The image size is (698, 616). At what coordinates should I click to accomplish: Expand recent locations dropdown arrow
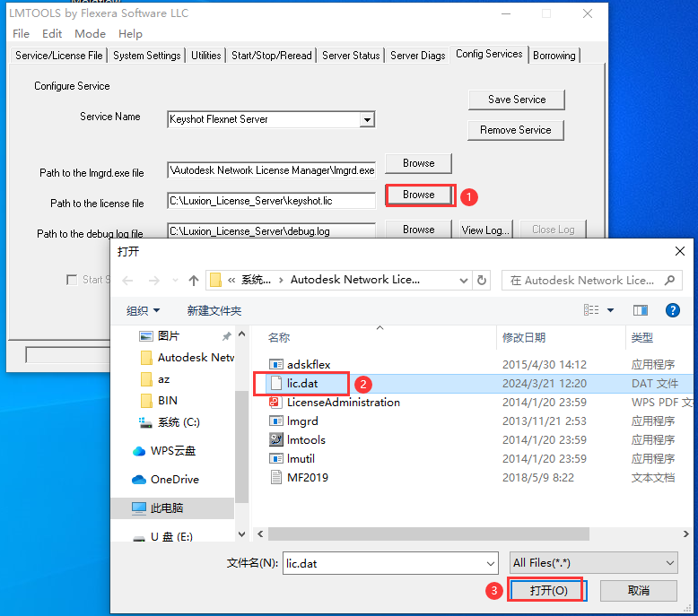point(175,281)
